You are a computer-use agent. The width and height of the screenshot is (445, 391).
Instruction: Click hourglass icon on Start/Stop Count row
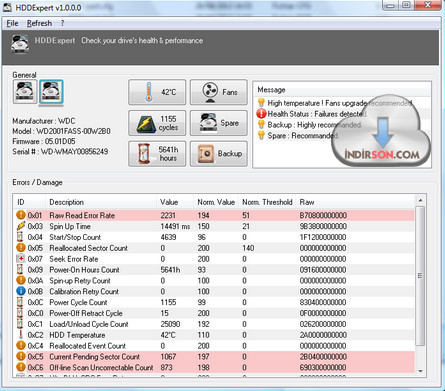[x=20, y=237]
